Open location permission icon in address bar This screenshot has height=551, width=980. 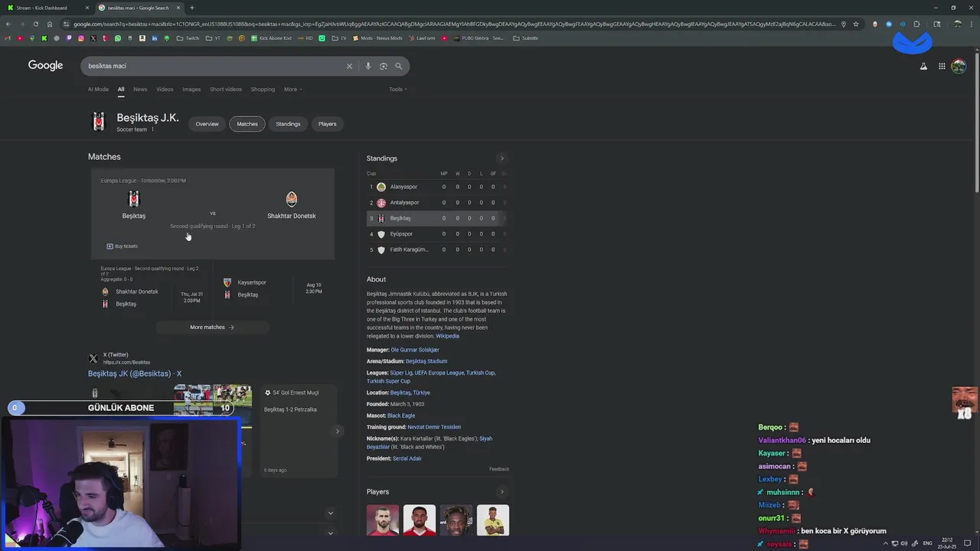point(844,24)
